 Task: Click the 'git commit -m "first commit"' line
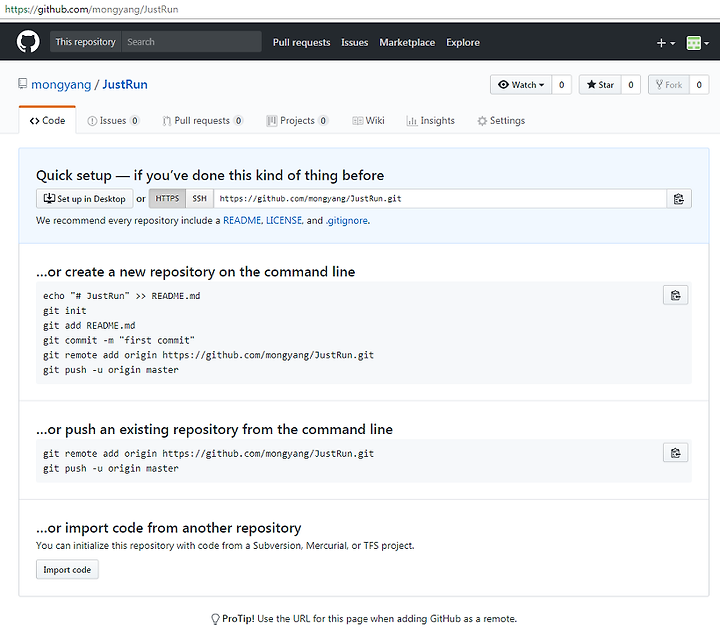click(x=119, y=340)
